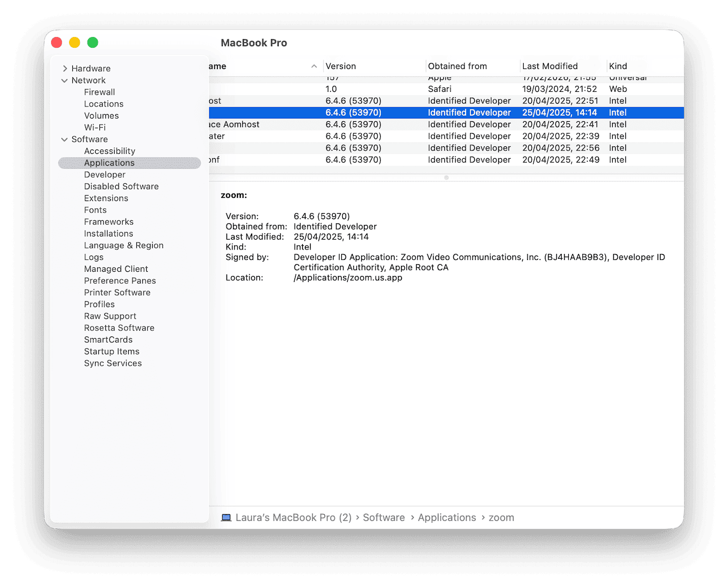The image size is (728, 587).
Task: Sort by Obtained from column
Action: point(457,66)
